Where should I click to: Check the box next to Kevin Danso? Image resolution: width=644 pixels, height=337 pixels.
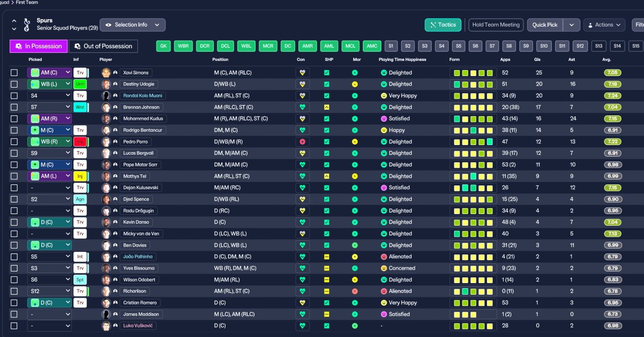coord(14,222)
